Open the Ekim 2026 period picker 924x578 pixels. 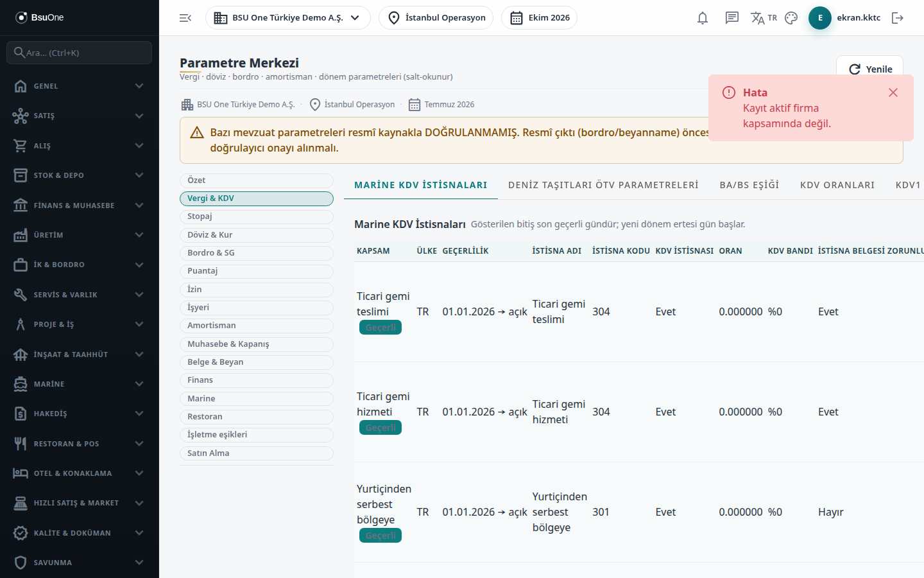click(x=539, y=18)
